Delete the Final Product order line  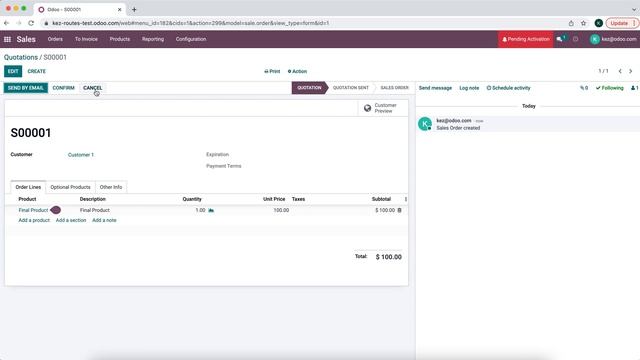pos(400,210)
